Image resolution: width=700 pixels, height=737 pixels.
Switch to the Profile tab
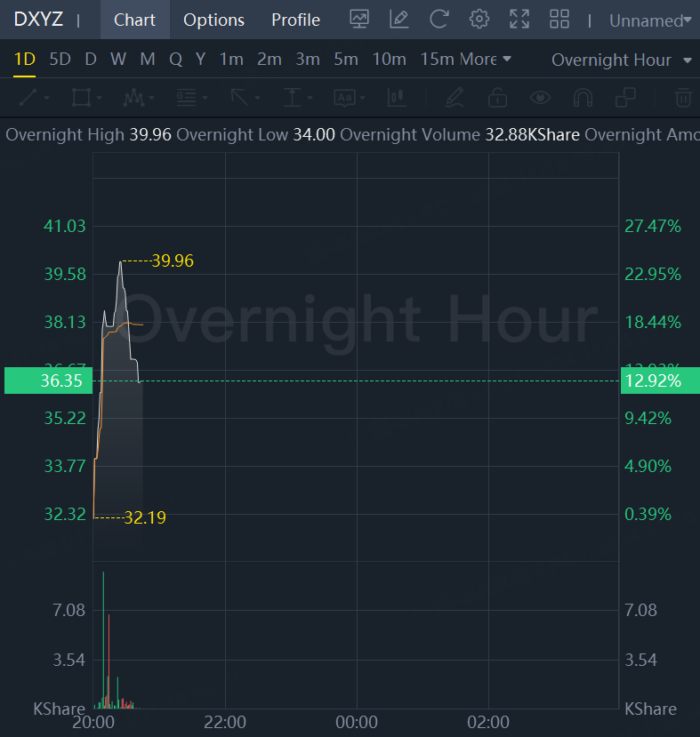coord(295,20)
